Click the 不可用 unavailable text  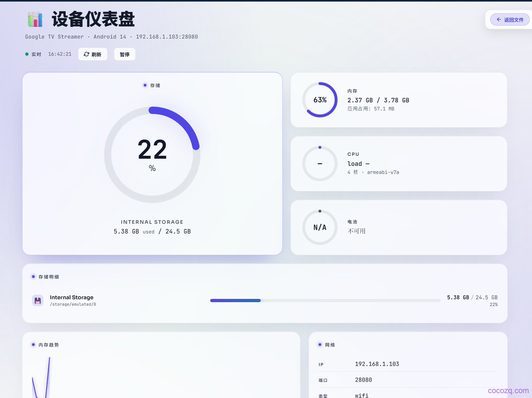click(357, 231)
